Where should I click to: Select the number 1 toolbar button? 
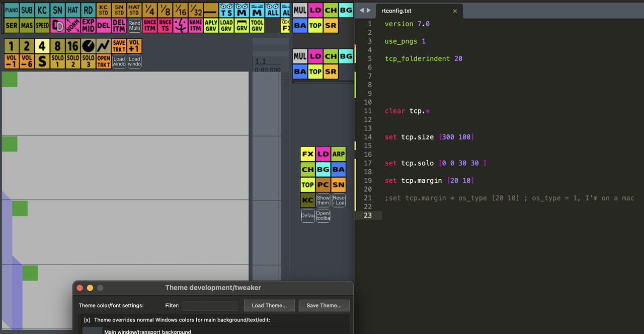(x=12, y=46)
